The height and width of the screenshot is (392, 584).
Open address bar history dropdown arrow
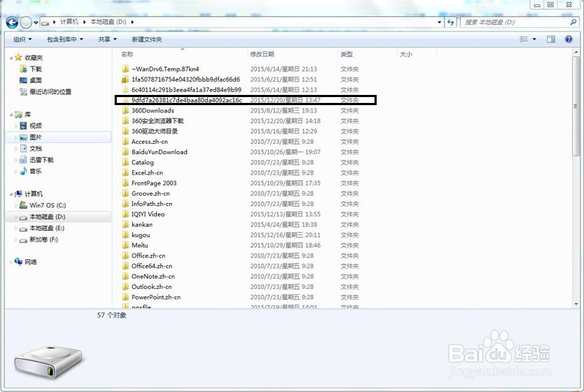click(x=439, y=22)
